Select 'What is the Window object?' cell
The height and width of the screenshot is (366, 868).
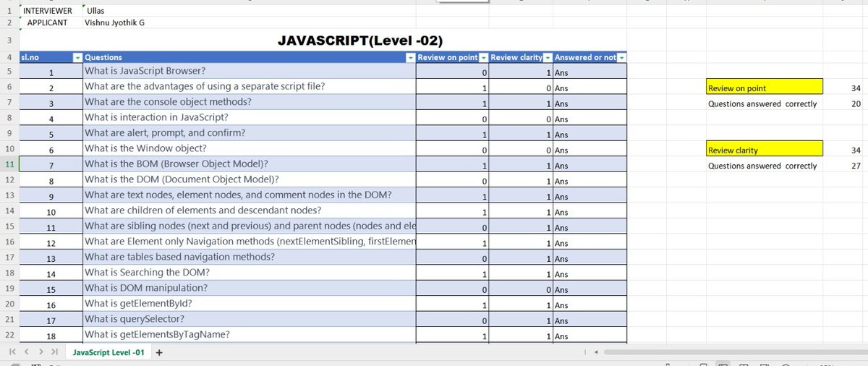tap(250, 150)
